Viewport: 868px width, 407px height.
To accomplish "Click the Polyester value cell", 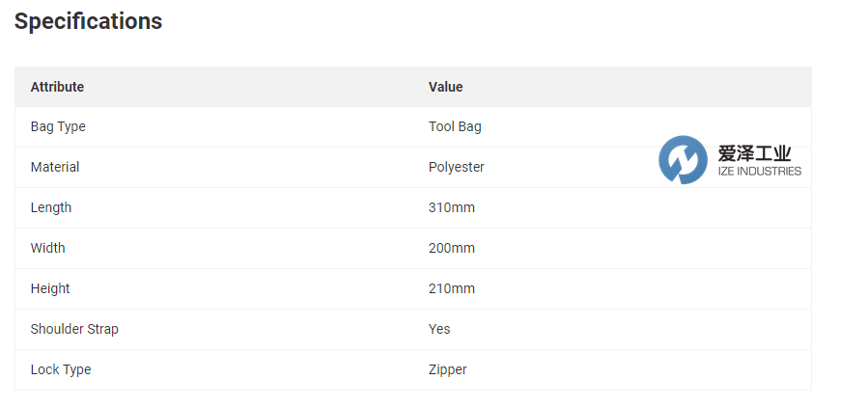I will (x=457, y=167).
